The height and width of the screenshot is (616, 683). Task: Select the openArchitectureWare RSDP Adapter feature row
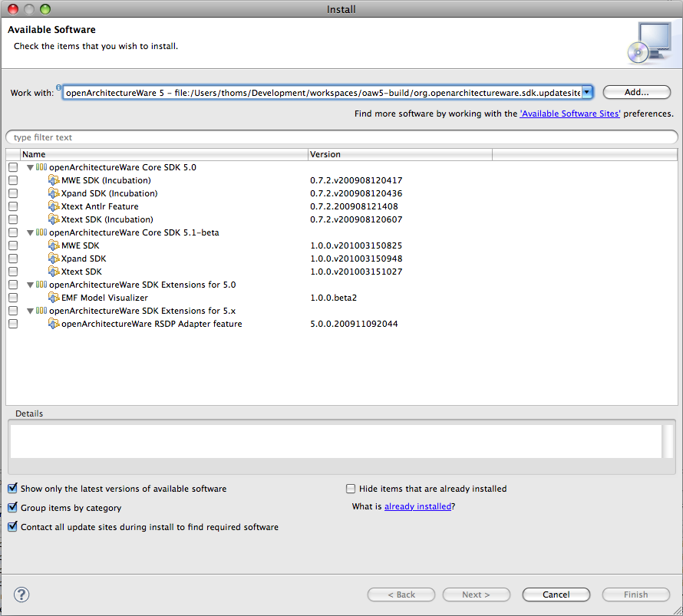tap(152, 324)
